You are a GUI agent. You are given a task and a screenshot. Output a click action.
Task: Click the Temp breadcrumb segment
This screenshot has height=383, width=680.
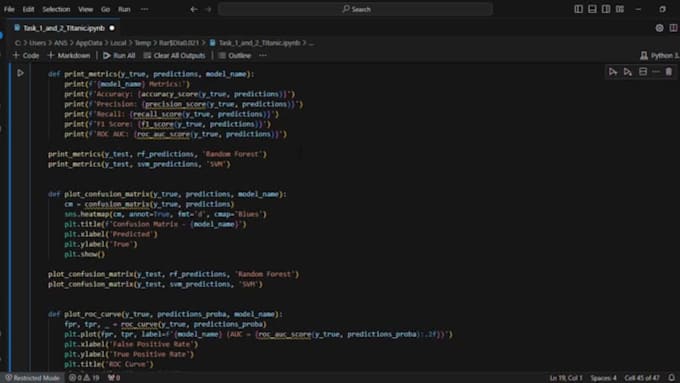click(x=143, y=43)
